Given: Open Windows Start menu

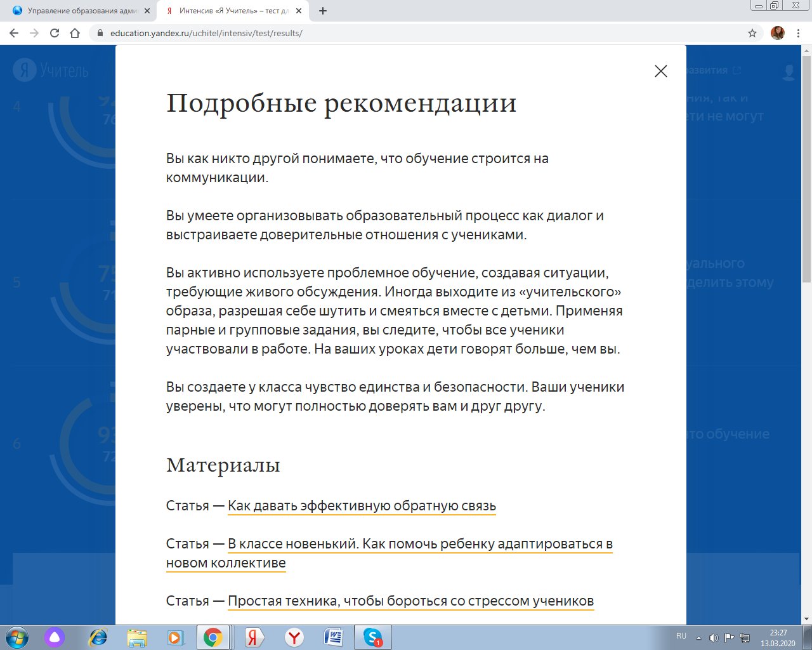Looking at the screenshot, I should [16, 637].
